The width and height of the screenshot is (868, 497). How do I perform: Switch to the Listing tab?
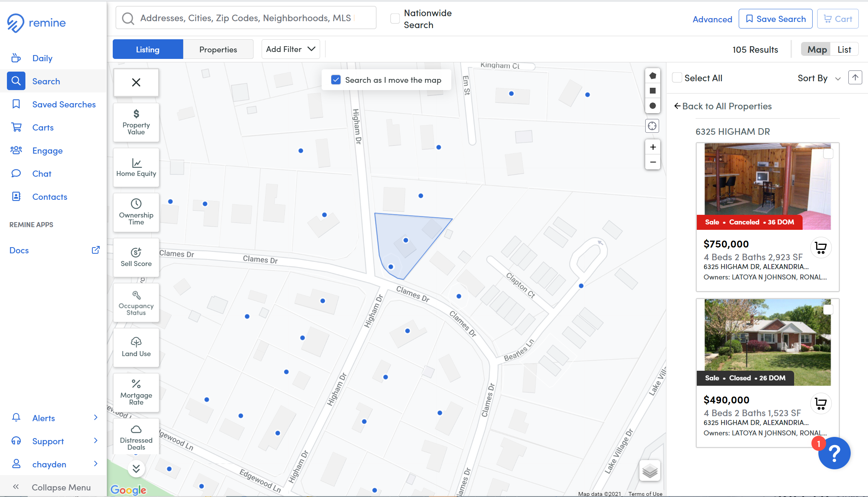[x=148, y=49]
